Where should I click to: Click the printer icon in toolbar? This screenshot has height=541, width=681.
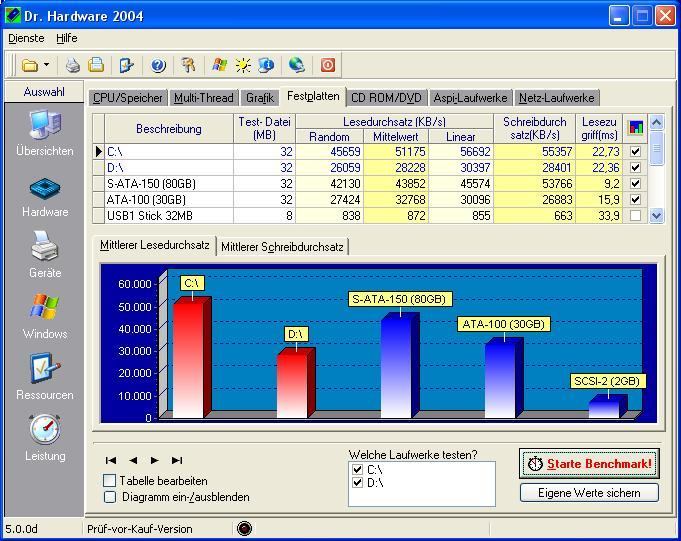tap(73, 66)
